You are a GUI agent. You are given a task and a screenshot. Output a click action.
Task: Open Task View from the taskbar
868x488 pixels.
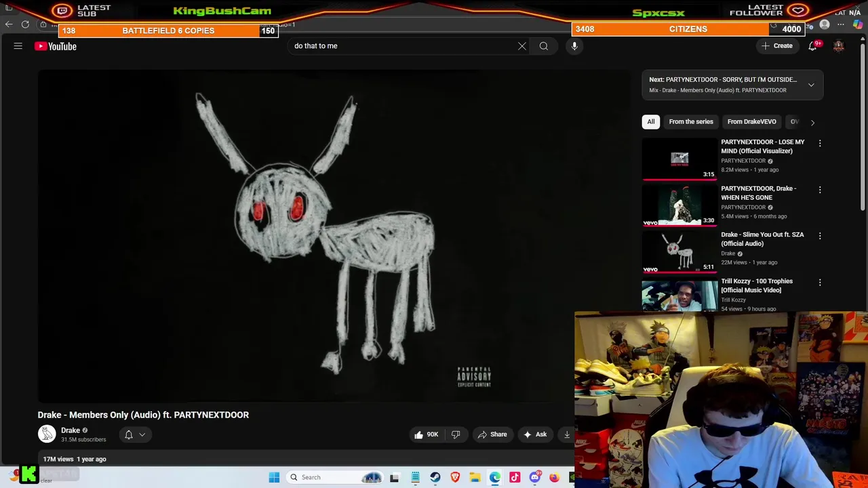[x=395, y=477]
